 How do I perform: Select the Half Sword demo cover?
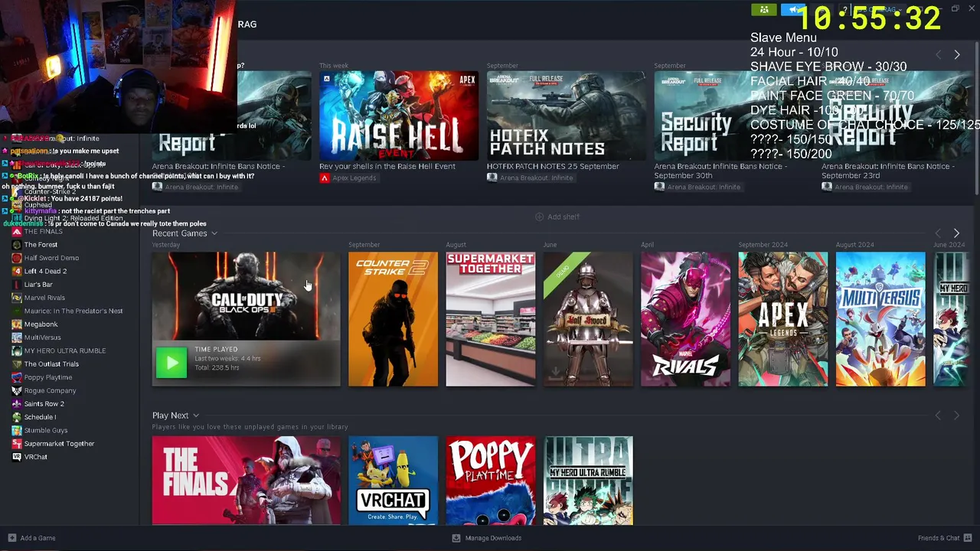[588, 318]
